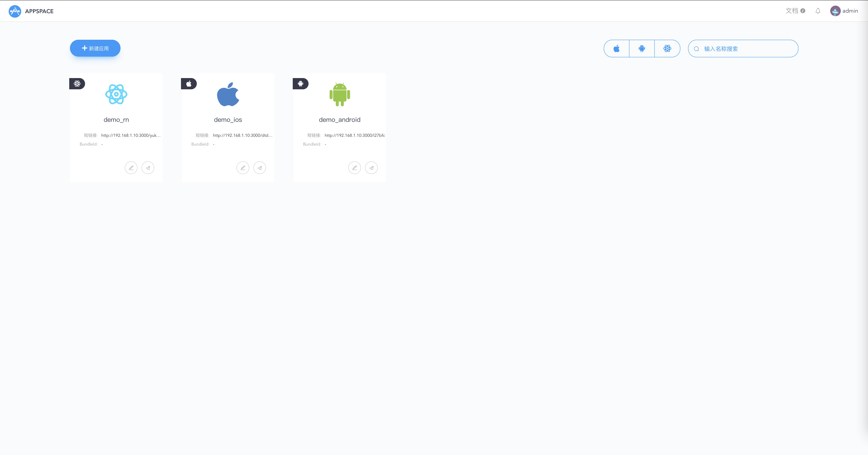Open the notifications bell
The height and width of the screenshot is (455, 868).
tap(818, 11)
